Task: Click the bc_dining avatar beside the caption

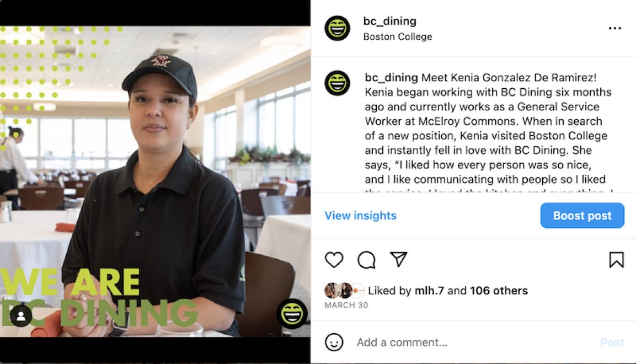Action: (x=337, y=83)
